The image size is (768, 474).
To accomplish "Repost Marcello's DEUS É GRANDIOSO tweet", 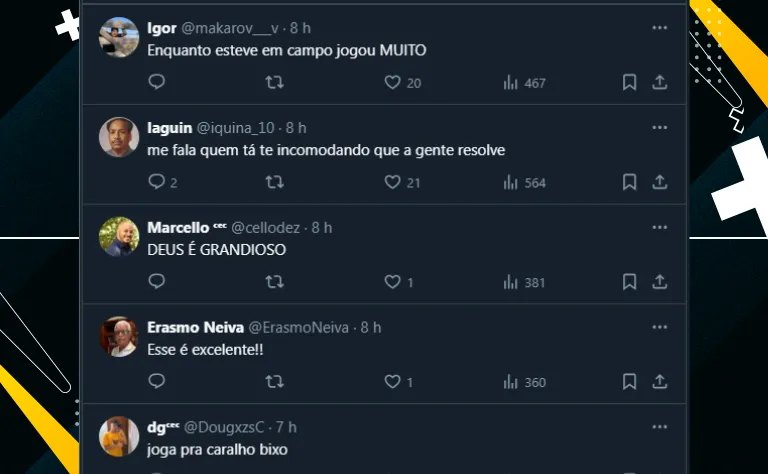I will pos(274,282).
